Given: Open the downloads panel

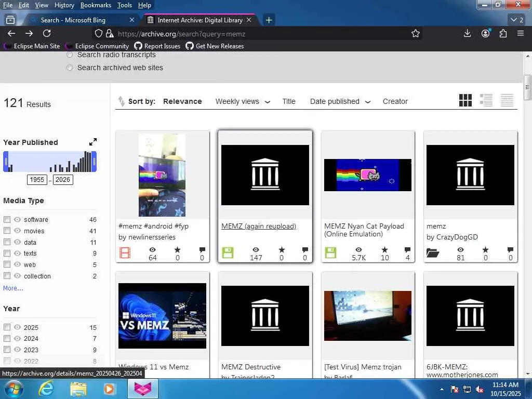Looking at the screenshot, I should 467,33.
